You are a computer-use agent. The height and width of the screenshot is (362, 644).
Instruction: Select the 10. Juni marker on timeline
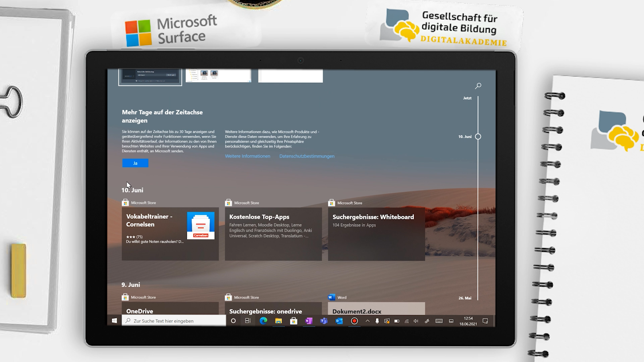pyautogui.click(x=478, y=137)
